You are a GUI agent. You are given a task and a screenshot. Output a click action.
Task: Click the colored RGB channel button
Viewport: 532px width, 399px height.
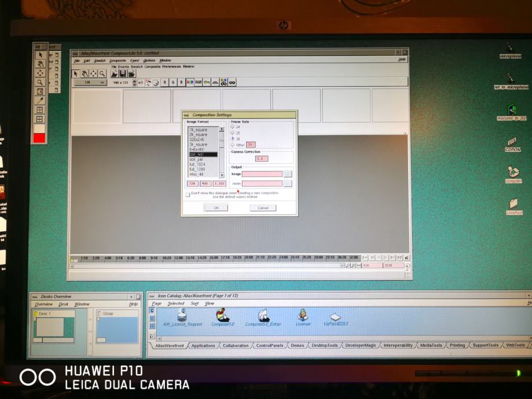point(190,82)
